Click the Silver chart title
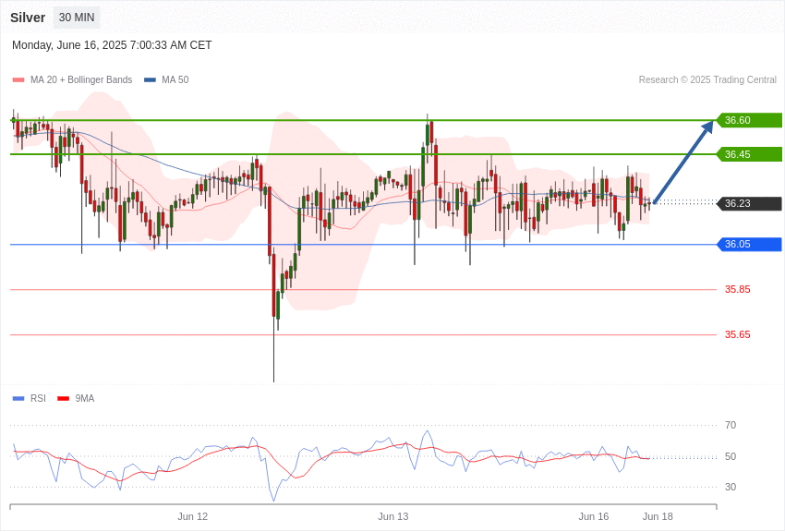Viewport: 785px width, 532px height. tap(28, 18)
